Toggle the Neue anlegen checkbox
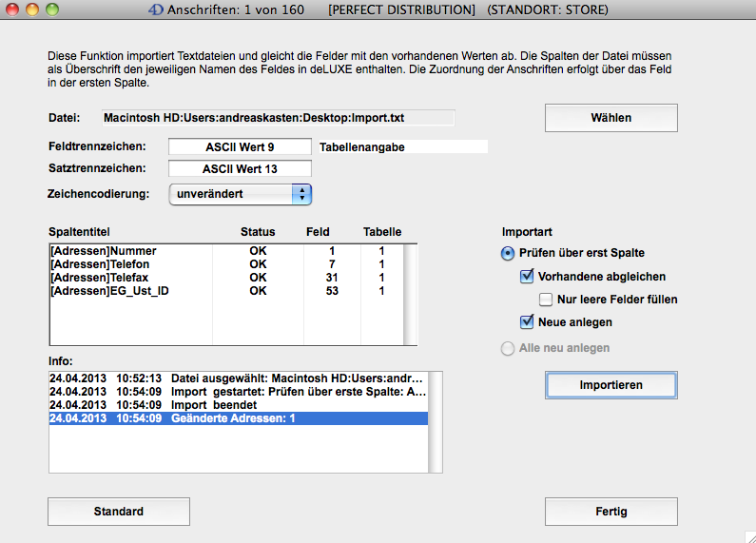 (528, 322)
